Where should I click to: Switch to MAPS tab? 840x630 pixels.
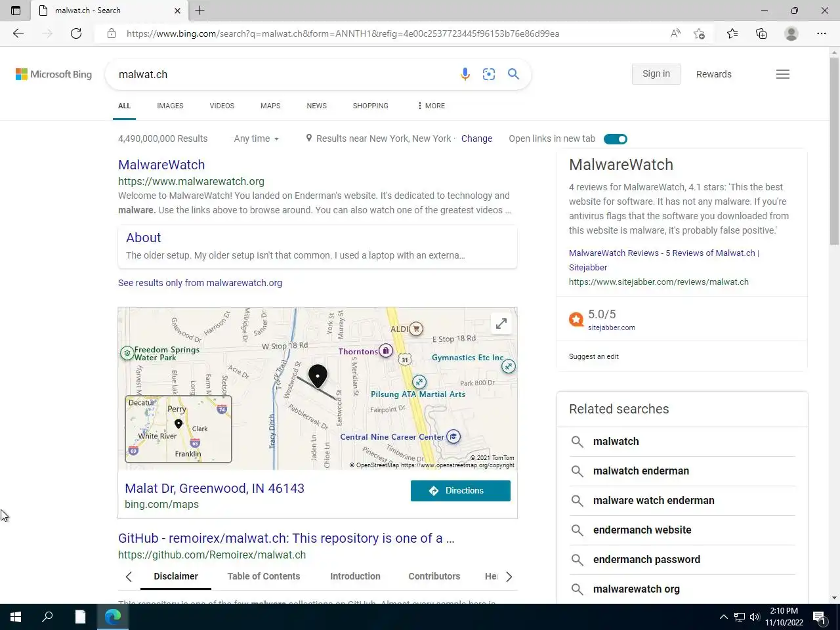click(x=270, y=106)
